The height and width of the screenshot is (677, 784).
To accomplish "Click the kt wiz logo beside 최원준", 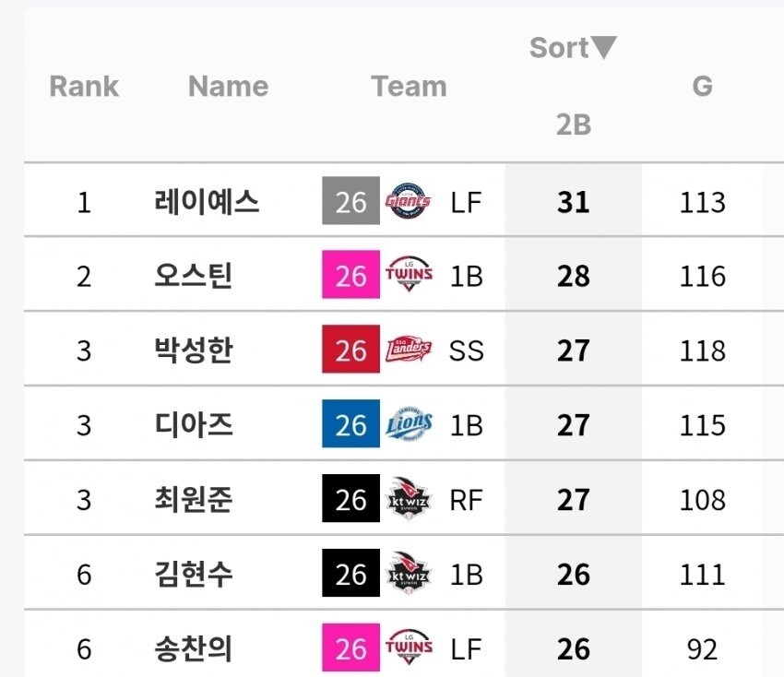I will tap(409, 498).
